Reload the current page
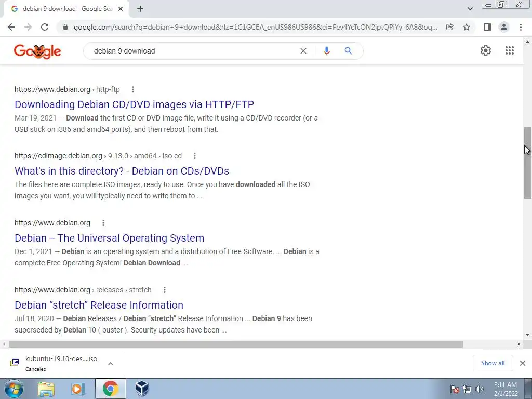The image size is (532, 399). click(45, 27)
